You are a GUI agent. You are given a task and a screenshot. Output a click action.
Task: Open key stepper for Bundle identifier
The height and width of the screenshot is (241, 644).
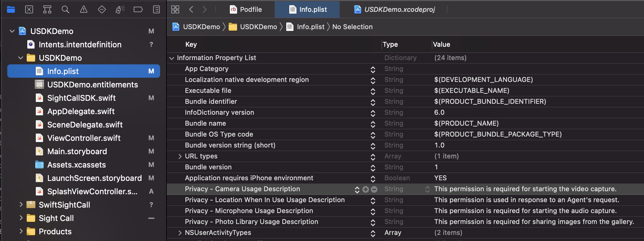point(373,102)
